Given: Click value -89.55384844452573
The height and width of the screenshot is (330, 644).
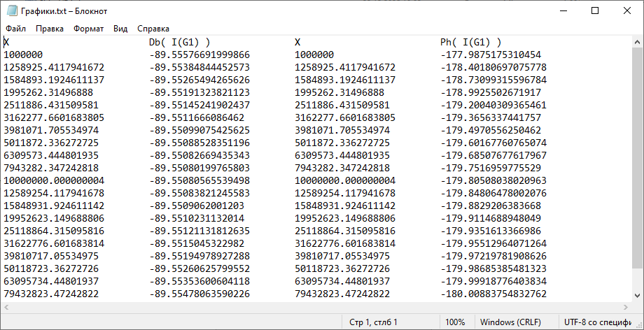Looking at the screenshot, I should pyautogui.click(x=199, y=67).
